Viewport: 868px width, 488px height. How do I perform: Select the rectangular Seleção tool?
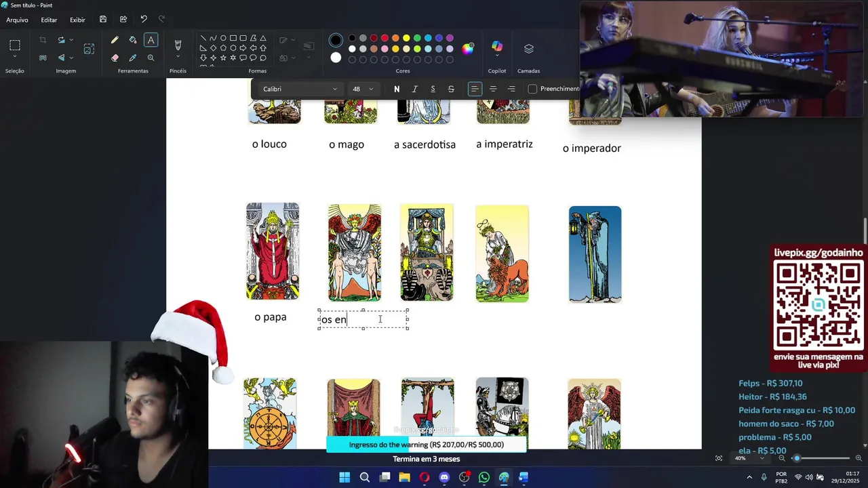(x=15, y=45)
